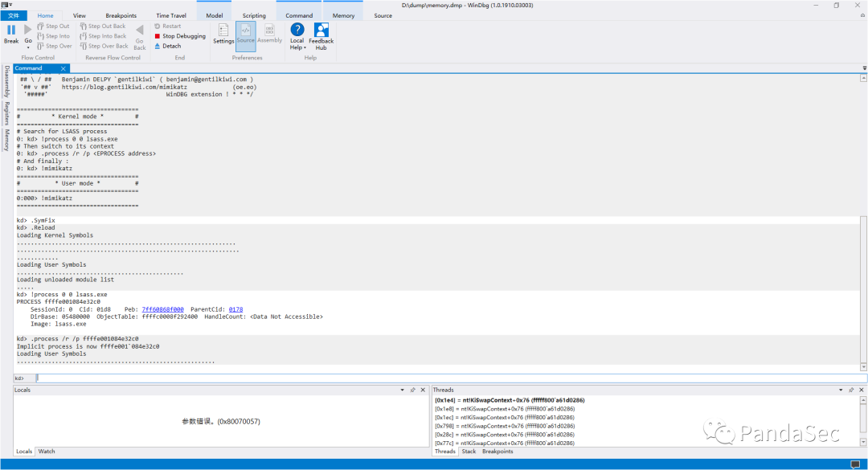This screenshot has width=868, height=470.
Task: Click Stop Debugging red square
Action: coord(158,36)
